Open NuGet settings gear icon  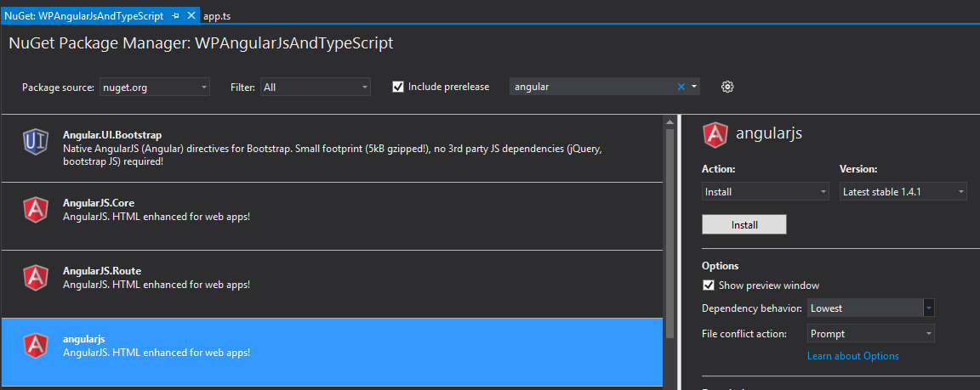(x=727, y=87)
